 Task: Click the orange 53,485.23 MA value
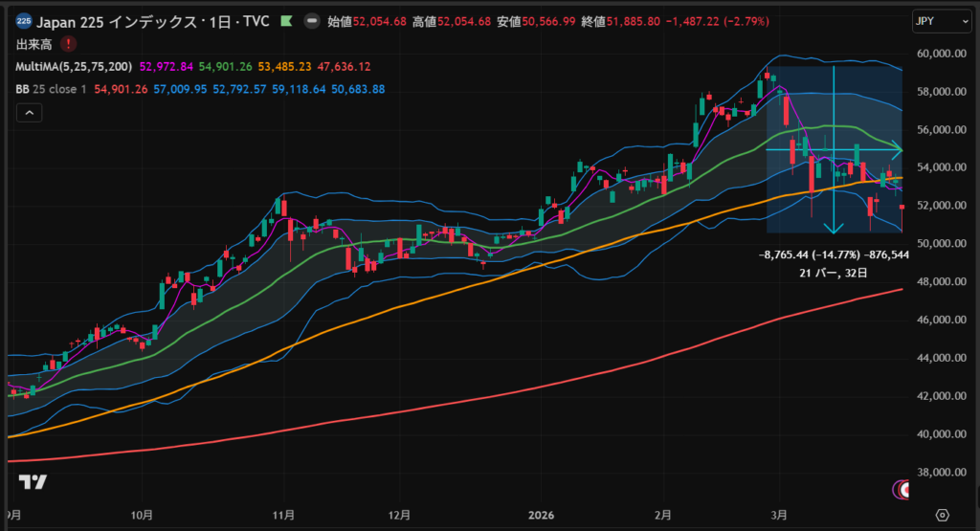[x=285, y=67]
